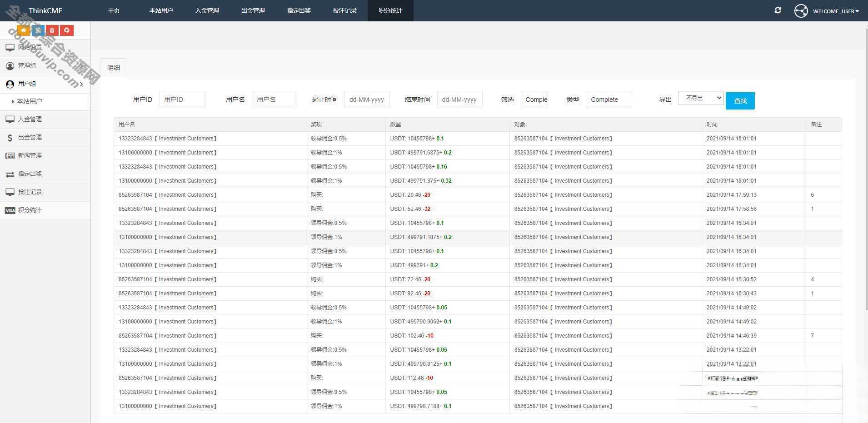Image resolution: width=868 pixels, height=423 pixels.
Task: Open 出金管理 in top navigation
Action: click(x=253, y=10)
